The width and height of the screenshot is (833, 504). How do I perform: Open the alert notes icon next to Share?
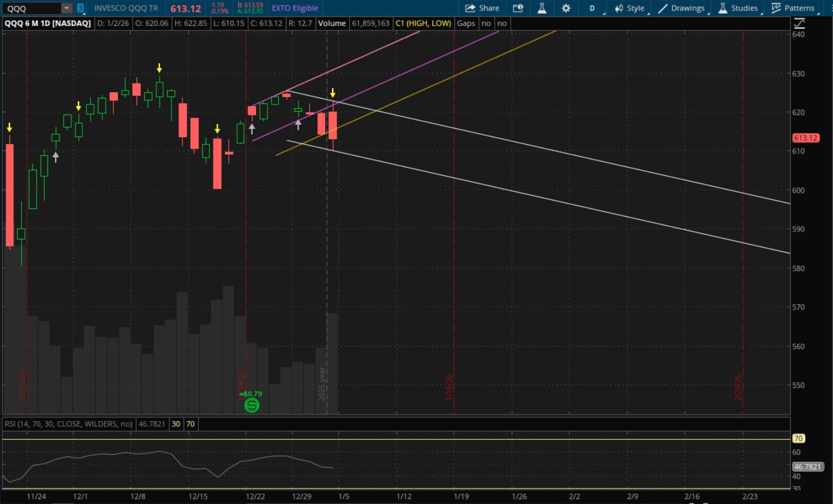click(x=518, y=8)
